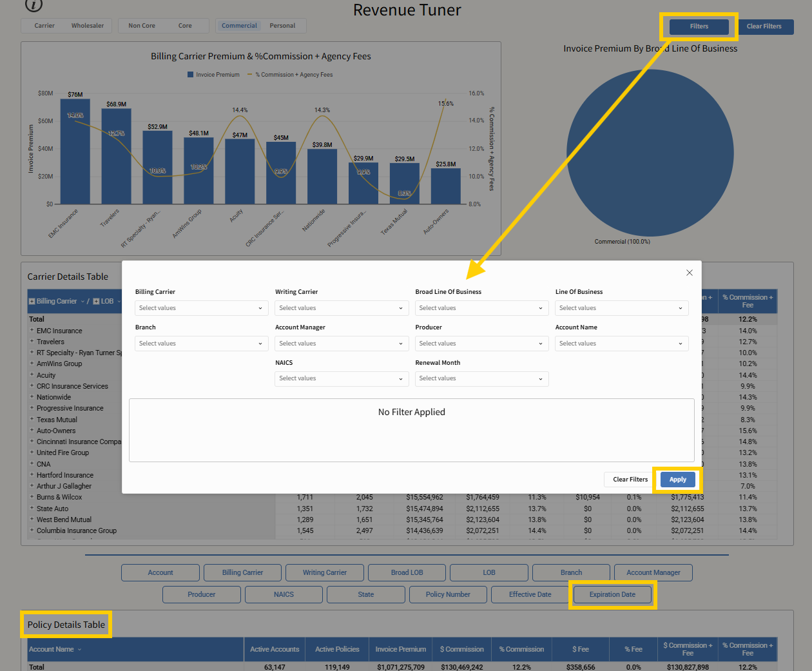Sort by Active Accounts column header
The height and width of the screenshot is (671, 812).
pyautogui.click(x=275, y=649)
